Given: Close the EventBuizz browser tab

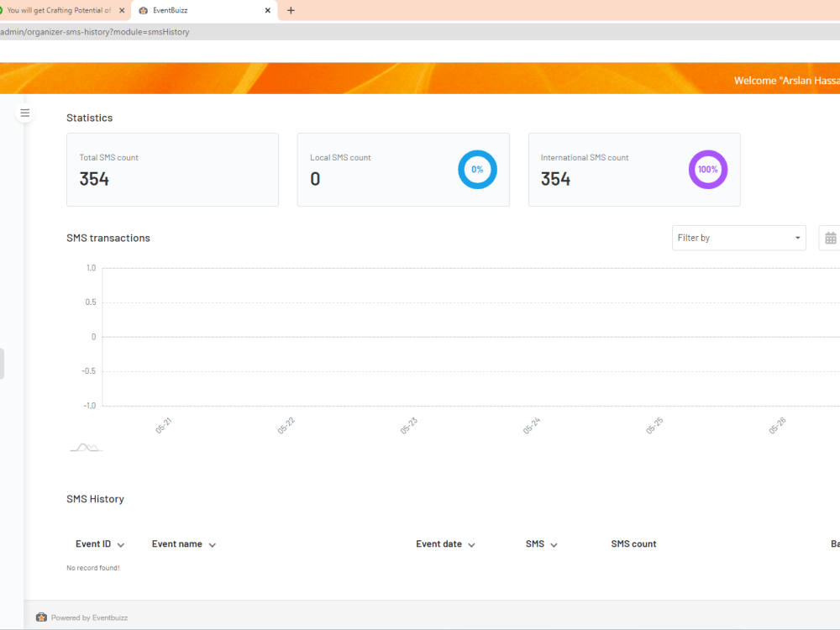Looking at the screenshot, I should click(x=268, y=10).
